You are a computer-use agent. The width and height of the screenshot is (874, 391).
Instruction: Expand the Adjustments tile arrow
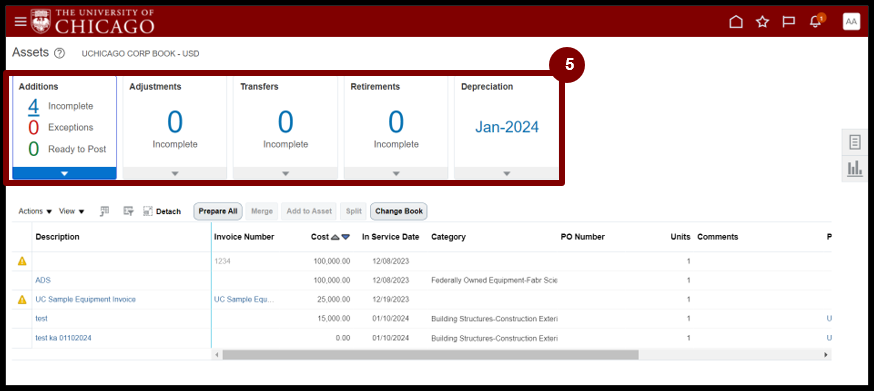(174, 173)
